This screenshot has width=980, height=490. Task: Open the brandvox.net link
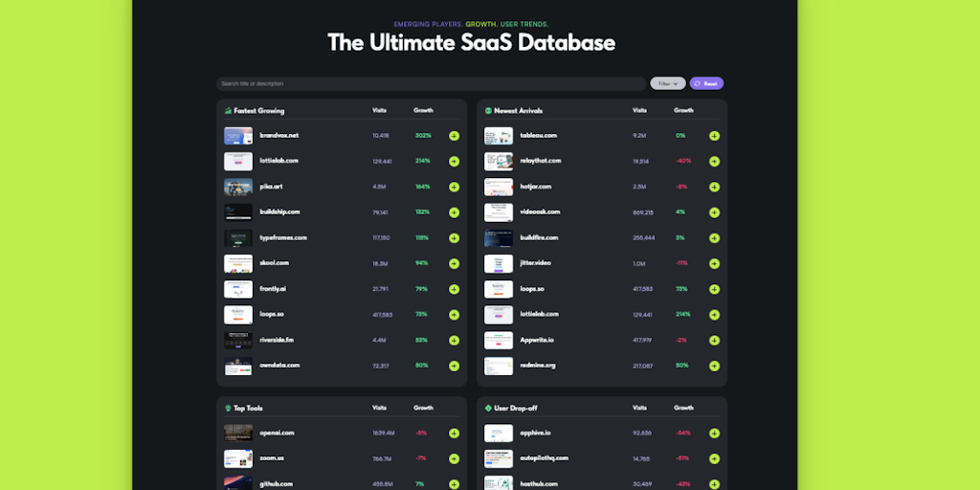[x=278, y=135]
